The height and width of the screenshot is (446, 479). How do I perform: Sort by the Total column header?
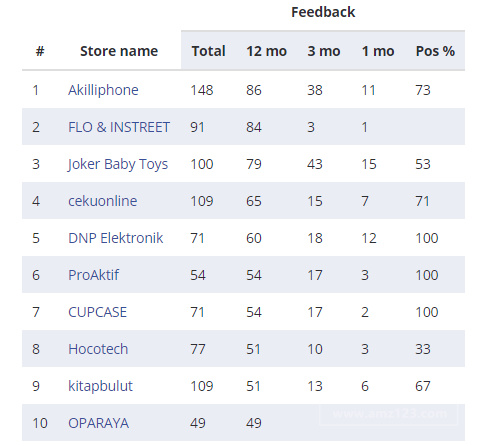pyautogui.click(x=209, y=51)
